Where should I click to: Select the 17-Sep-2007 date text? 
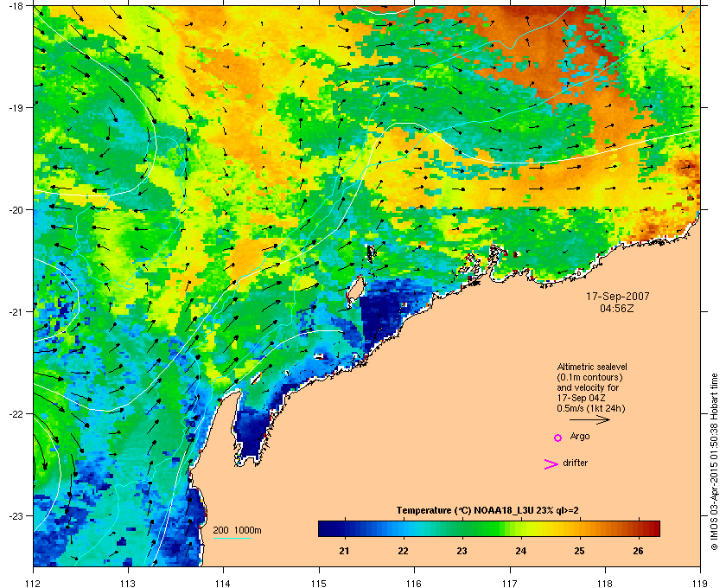pyautogui.click(x=618, y=296)
